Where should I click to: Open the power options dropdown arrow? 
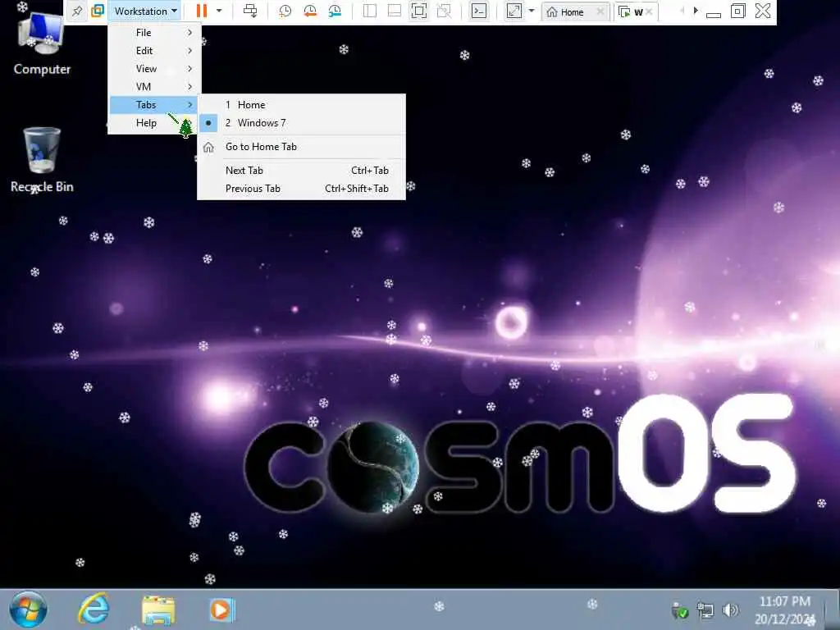click(x=219, y=11)
